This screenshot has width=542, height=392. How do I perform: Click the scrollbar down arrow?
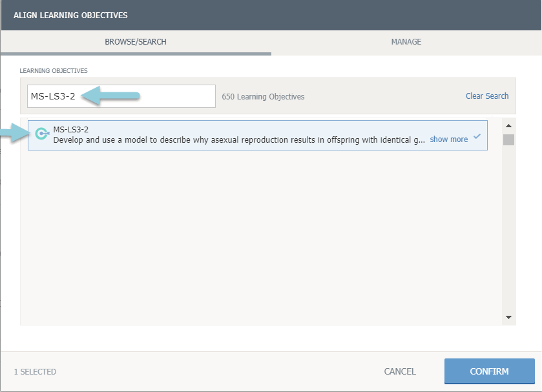point(508,317)
